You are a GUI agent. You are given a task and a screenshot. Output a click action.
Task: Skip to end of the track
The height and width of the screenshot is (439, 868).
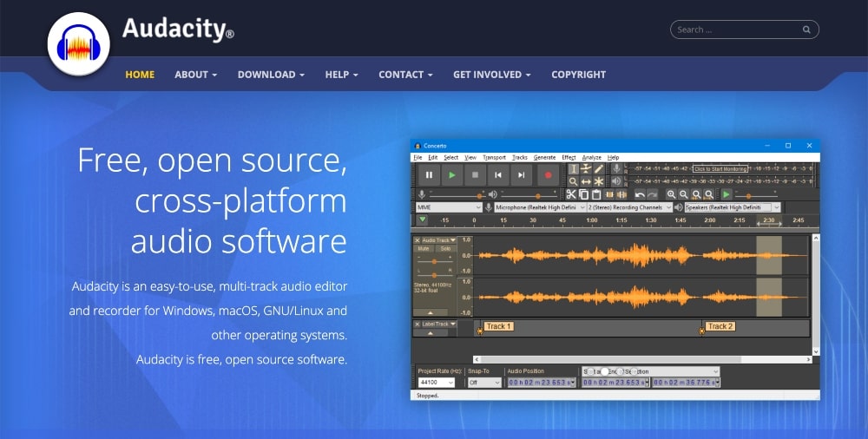coord(521,175)
